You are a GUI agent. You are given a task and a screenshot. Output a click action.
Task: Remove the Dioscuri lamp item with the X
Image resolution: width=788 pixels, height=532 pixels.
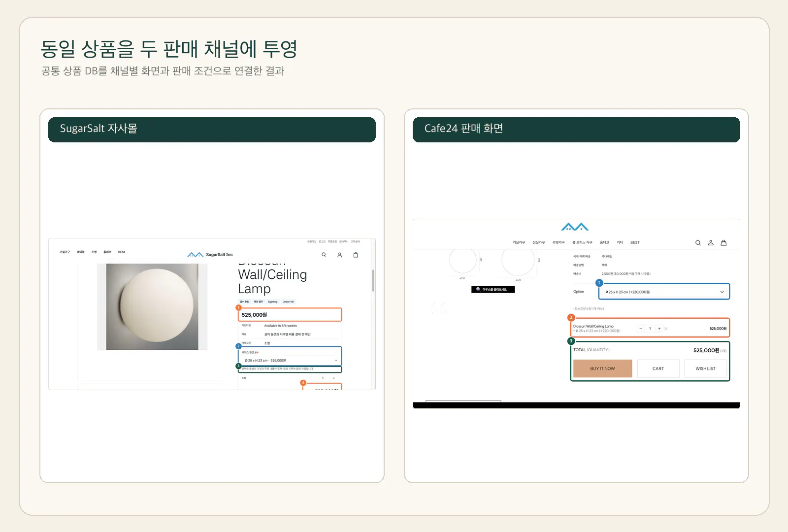(666, 329)
